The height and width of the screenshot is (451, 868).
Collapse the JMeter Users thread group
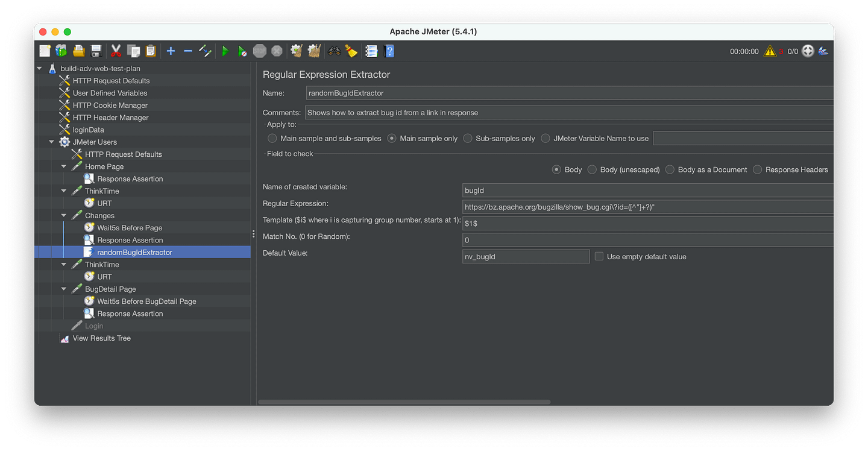[x=52, y=142]
